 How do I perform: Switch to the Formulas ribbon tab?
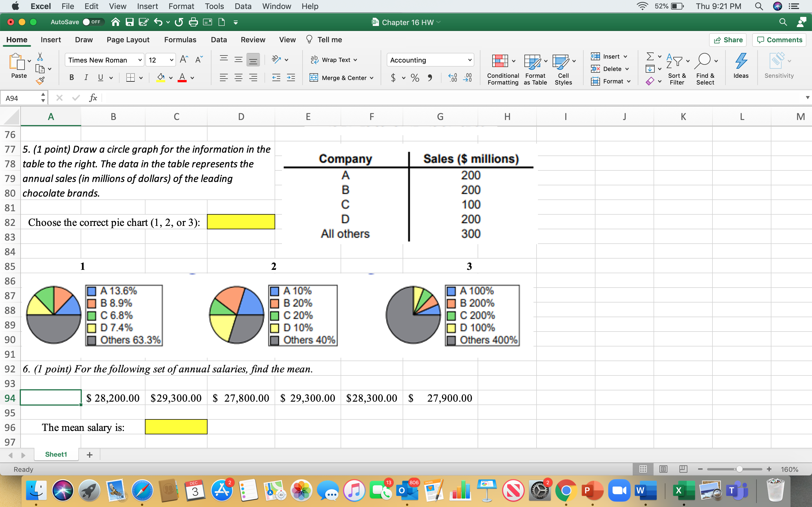[180, 39]
